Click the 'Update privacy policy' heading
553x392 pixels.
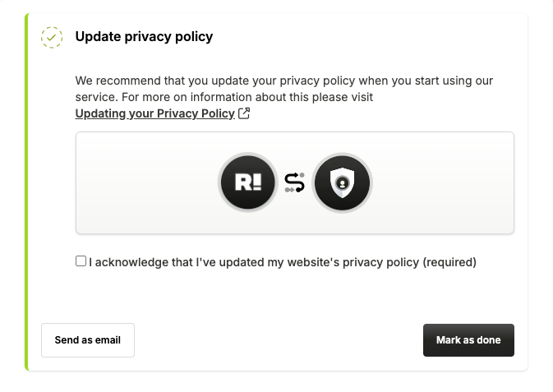pyautogui.click(x=144, y=36)
